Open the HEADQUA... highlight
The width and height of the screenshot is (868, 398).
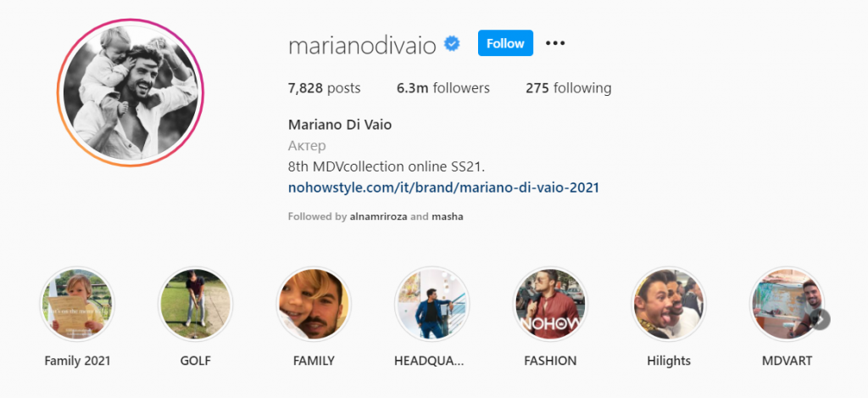pyautogui.click(x=432, y=304)
